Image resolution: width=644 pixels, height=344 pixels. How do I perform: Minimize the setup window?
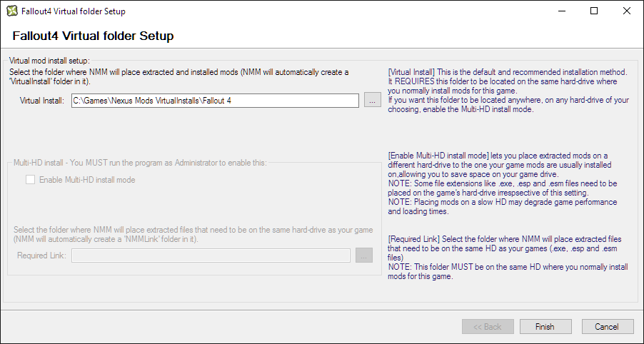[562, 11]
